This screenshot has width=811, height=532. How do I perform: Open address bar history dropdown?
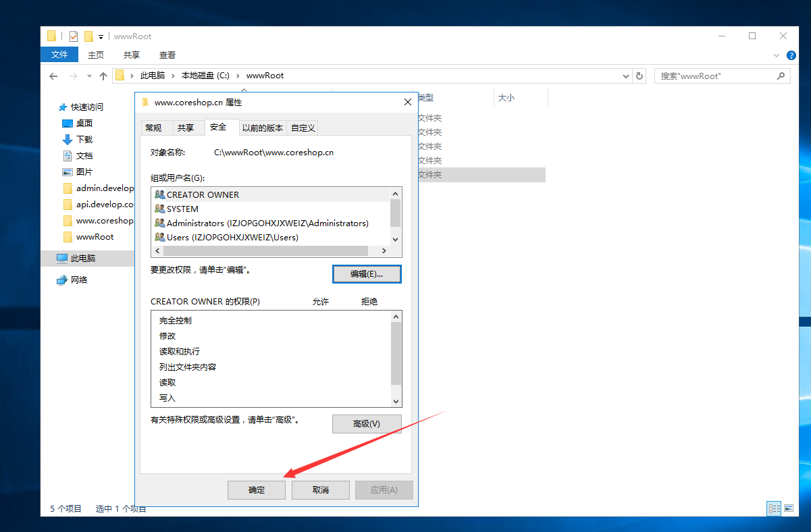(x=626, y=76)
